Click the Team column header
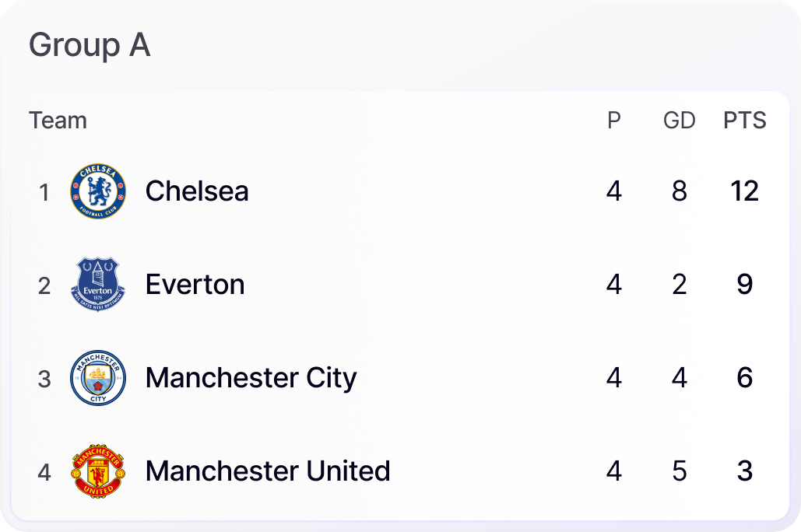This screenshot has height=532, width=801. click(58, 121)
